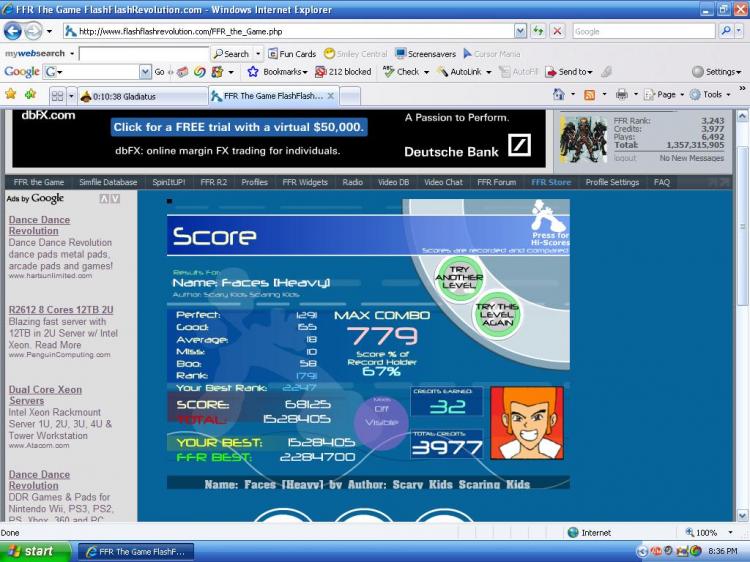750x562 pixels.
Task: Open the Profiles menu item
Action: coord(254,182)
